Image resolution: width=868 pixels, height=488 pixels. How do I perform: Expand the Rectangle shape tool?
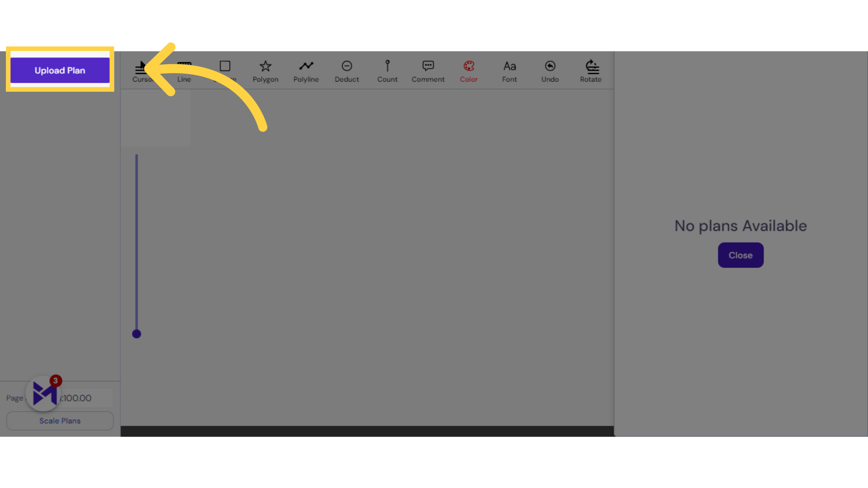225,70
